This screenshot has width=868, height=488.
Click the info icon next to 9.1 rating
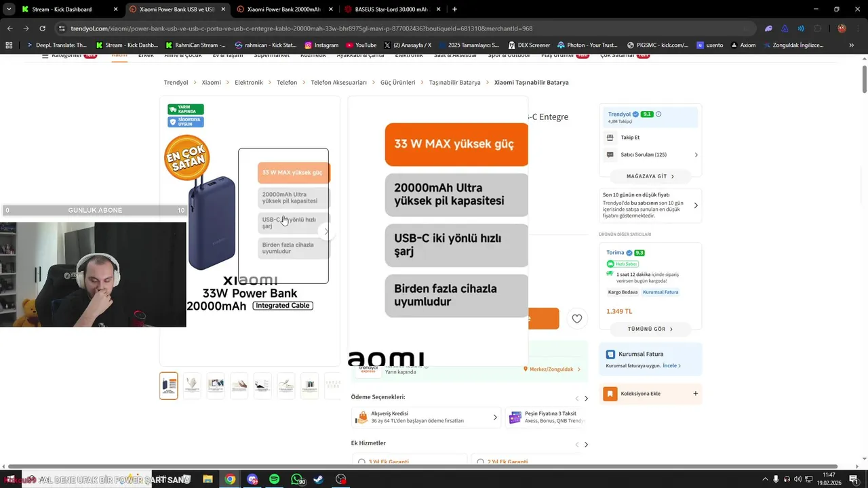coord(658,114)
